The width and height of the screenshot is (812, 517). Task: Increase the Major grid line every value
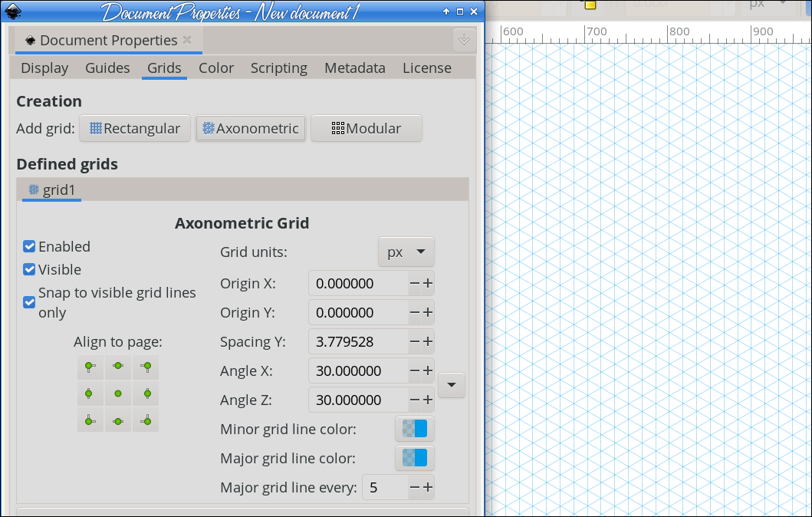tap(428, 488)
